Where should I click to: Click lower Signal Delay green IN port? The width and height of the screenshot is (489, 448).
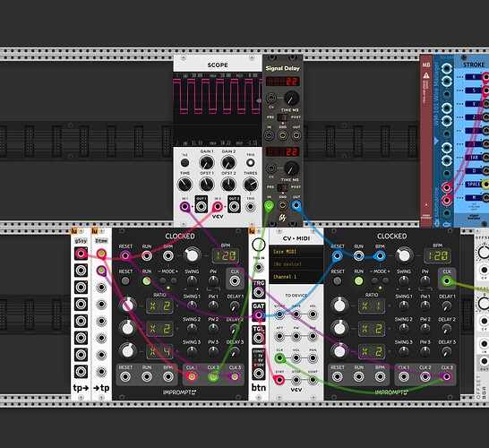pos(269,205)
